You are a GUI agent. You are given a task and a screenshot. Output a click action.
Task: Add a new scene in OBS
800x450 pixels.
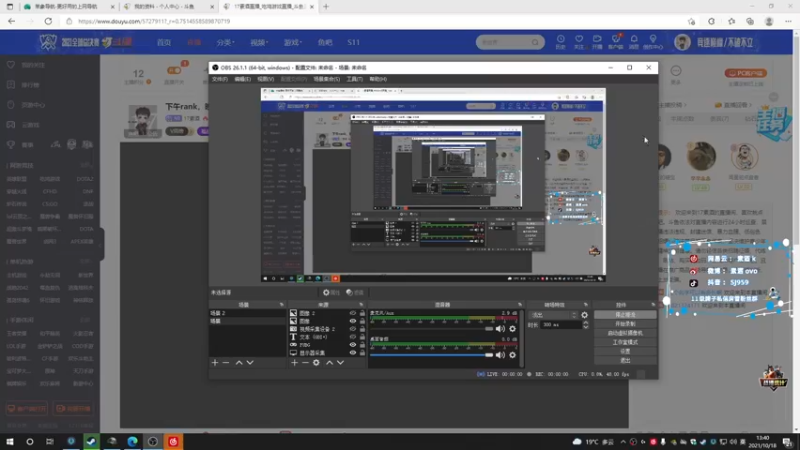[x=215, y=363]
